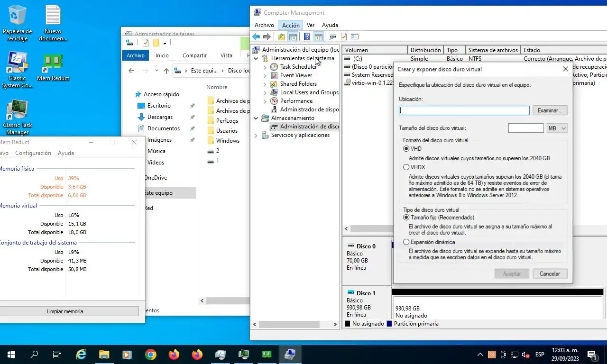Open the Ver menu
607x364 pixels.
[311, 25]
